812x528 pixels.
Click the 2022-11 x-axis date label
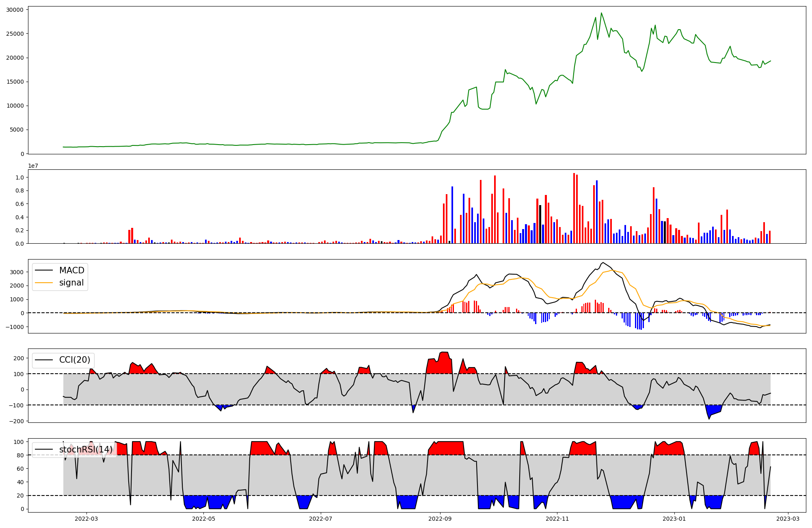557,519
